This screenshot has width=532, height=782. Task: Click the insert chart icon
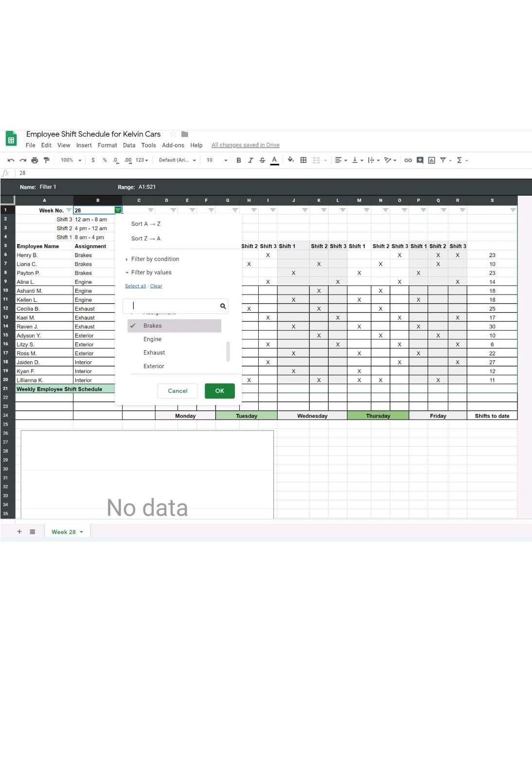431,160
